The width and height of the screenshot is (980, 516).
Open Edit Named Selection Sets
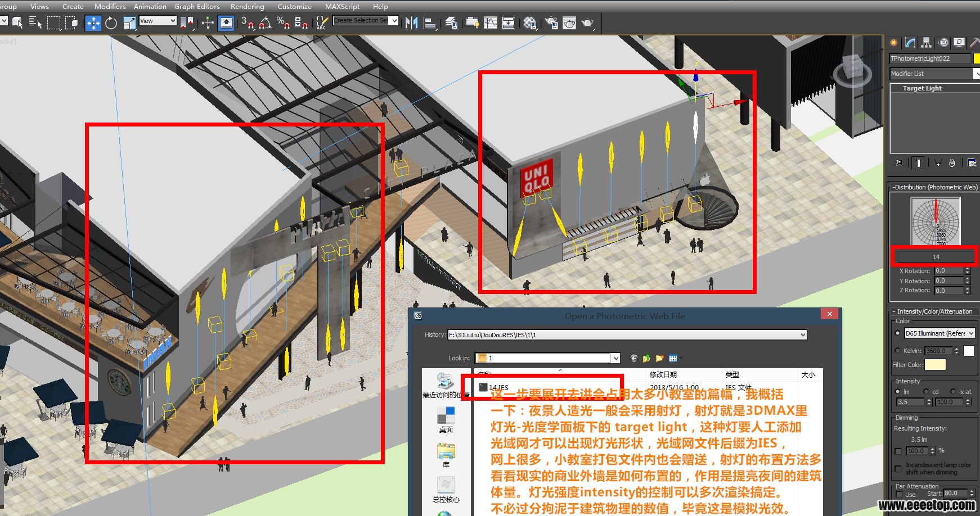pos(322,23)
